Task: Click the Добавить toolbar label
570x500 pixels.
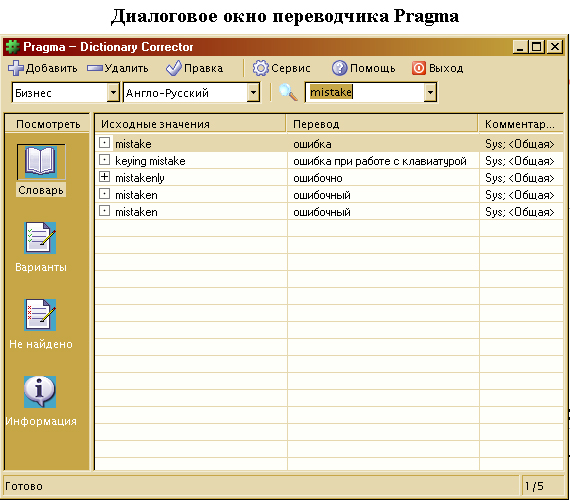Action: point(52,68)
